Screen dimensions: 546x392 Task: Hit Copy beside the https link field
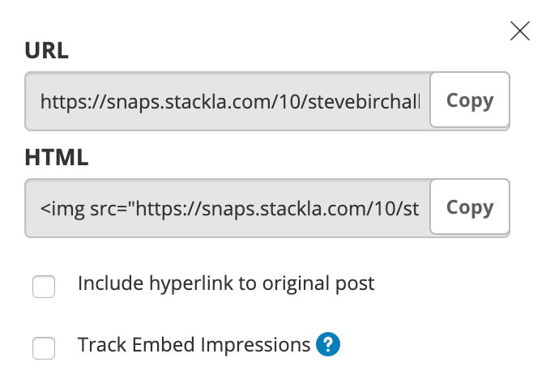point(470,100)
